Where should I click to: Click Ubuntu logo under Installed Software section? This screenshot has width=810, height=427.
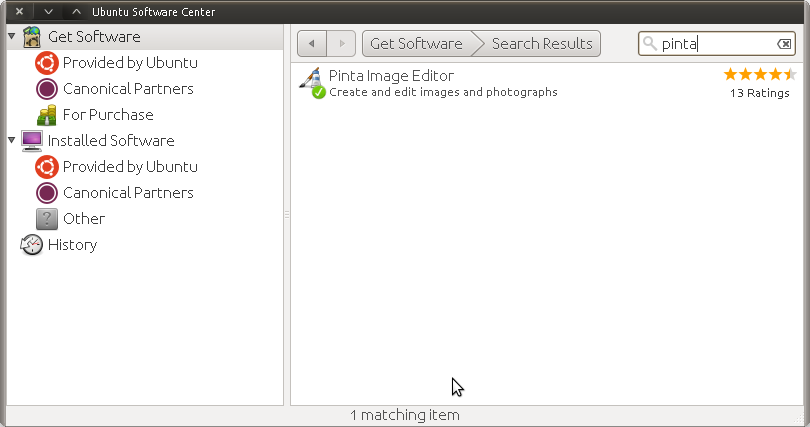point(46,167)
